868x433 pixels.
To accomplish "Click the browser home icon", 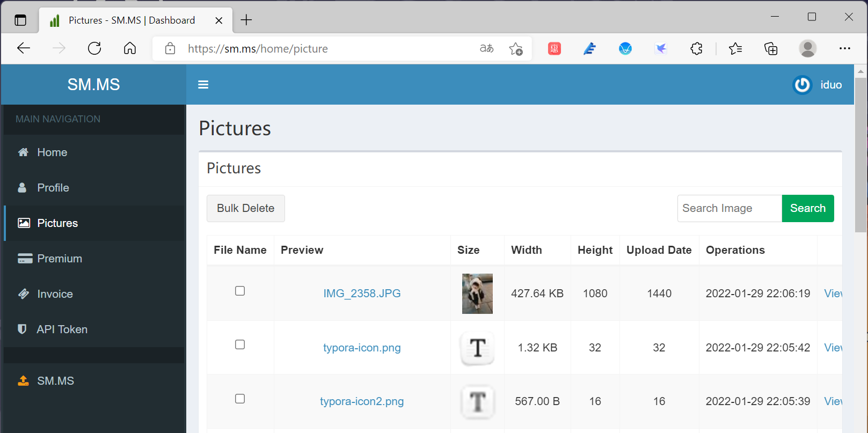I will [130, 49].
